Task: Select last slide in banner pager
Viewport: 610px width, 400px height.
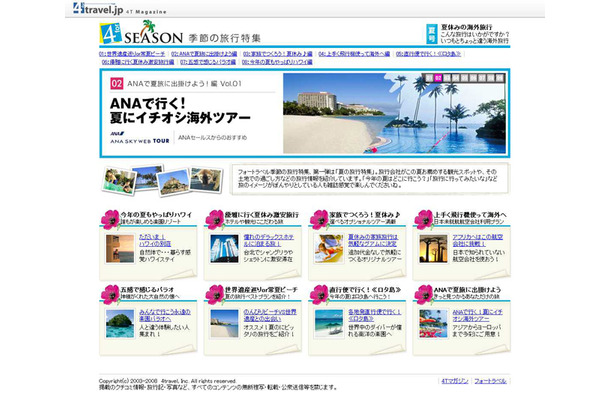Action: [500, 78]
